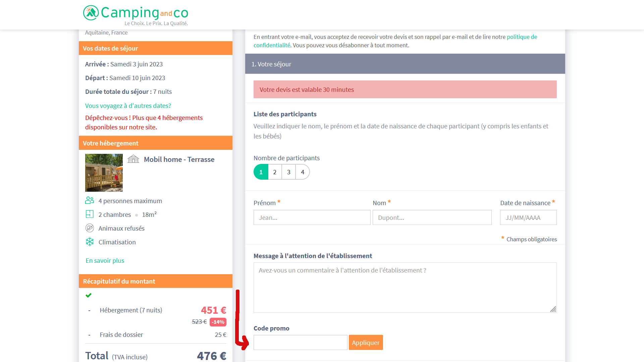Click "Vous voyagez à d'autres dates?" link
The height and width of the screenshot is (362, 644).
(x=128, y=105)
